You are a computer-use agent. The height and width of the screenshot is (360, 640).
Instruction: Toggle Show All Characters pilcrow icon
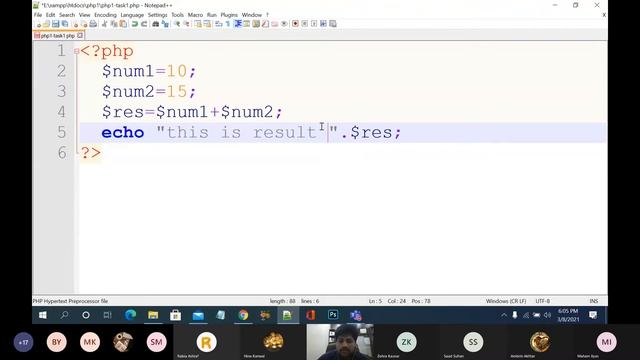click(228, 24)
